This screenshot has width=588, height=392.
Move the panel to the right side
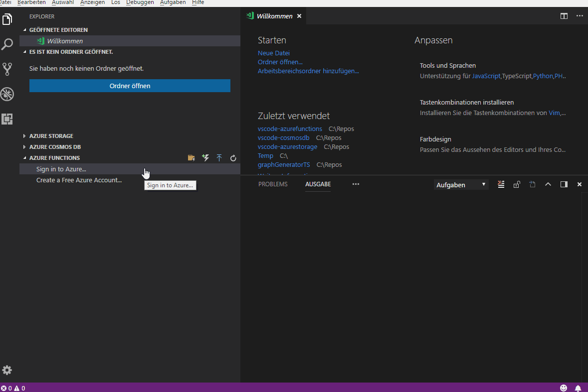pos(564,184)
